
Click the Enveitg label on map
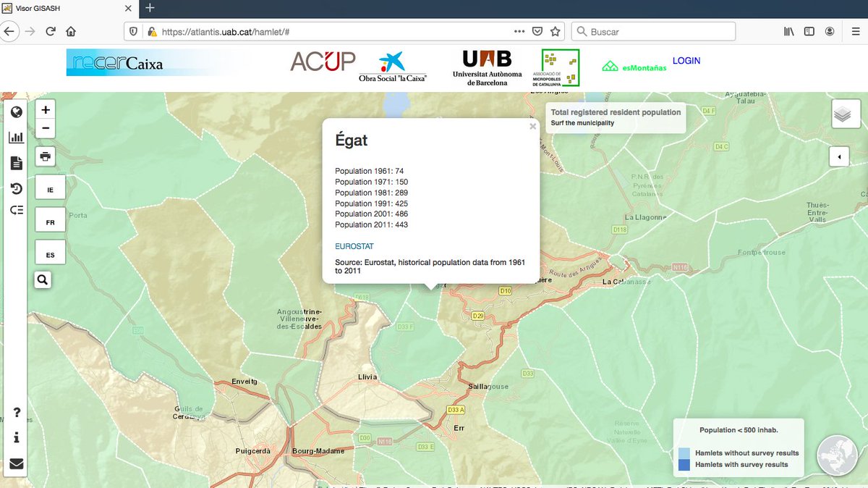[x=244, y=381]
